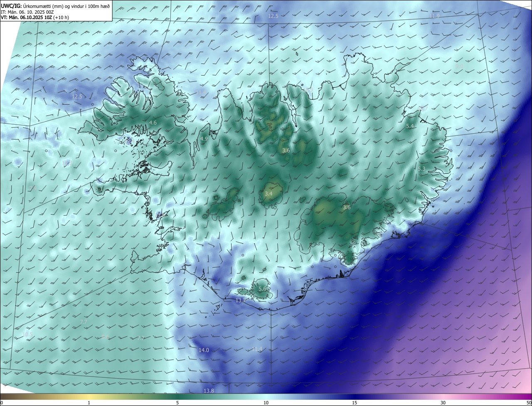The width and height of the screenshot is (532, 406).
Task: Click the 10.9 value label on the map
Action: (308, 90)
